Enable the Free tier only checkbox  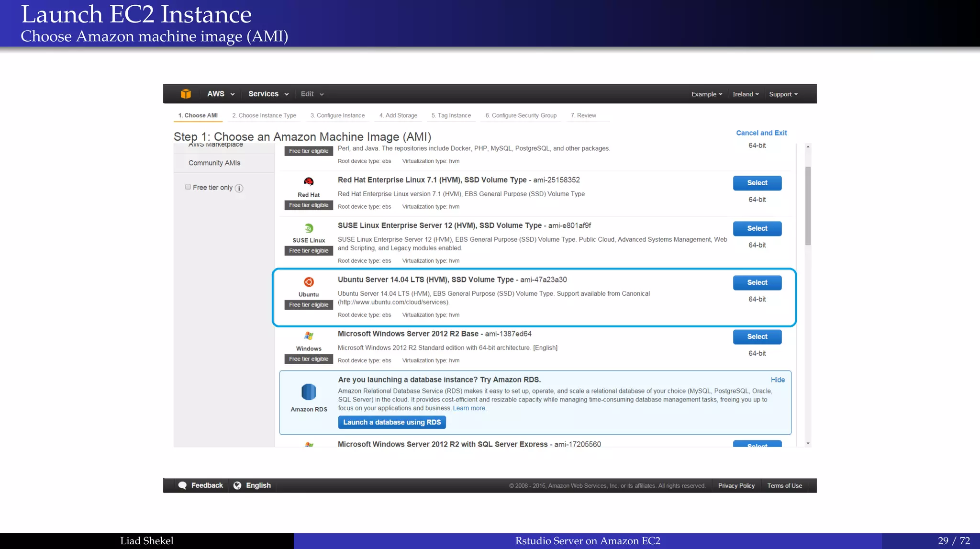[x=188, y=187]
